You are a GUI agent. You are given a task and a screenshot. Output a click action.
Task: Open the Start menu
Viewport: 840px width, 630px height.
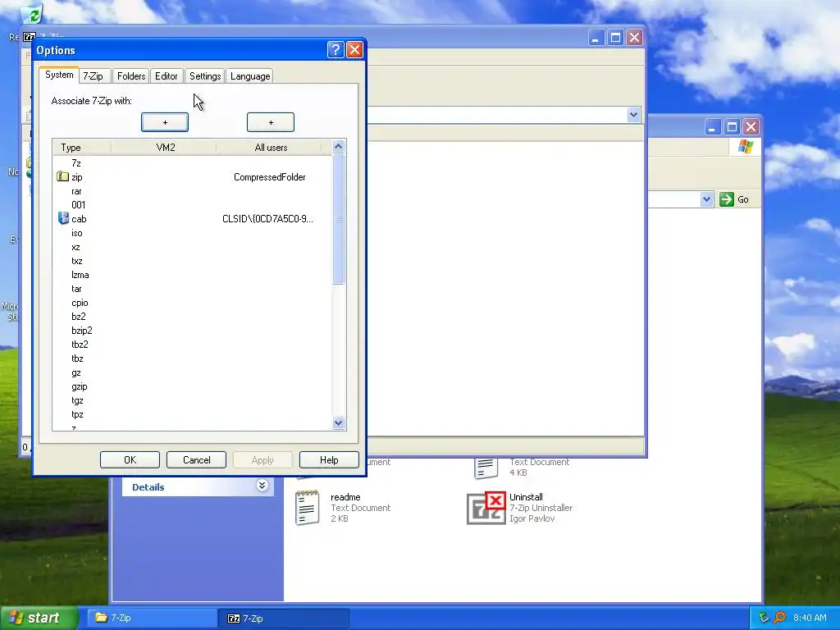point(39,618)
